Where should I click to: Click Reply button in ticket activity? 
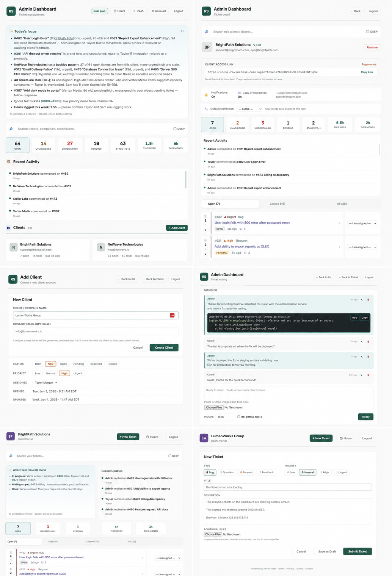click(x=365, y=417)
